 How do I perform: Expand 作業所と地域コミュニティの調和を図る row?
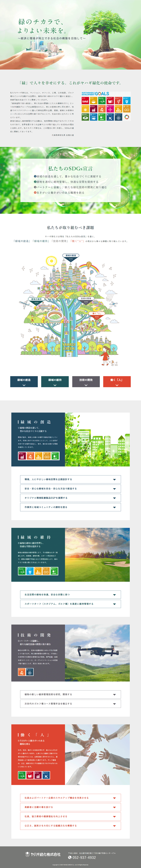(x=70, y=507)
